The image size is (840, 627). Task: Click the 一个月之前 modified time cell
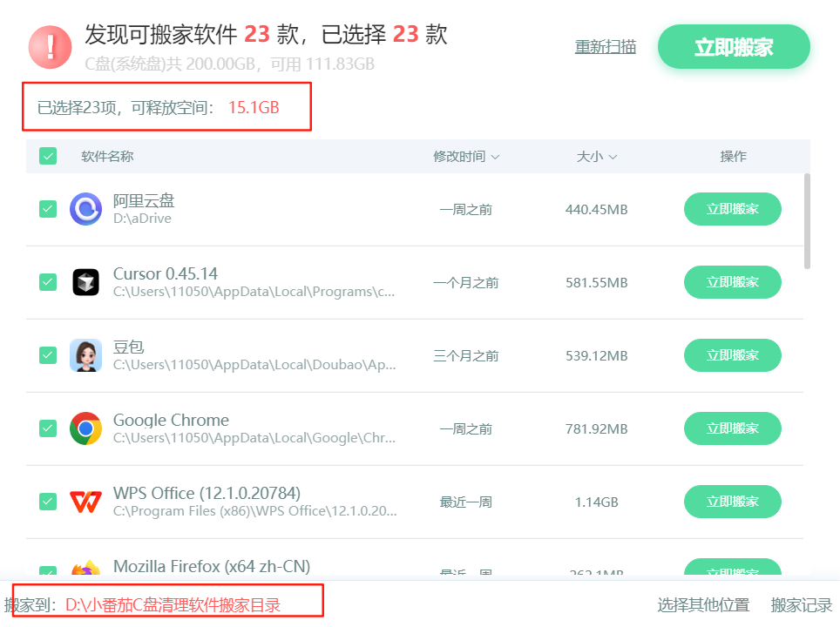[x=466, y=283]
